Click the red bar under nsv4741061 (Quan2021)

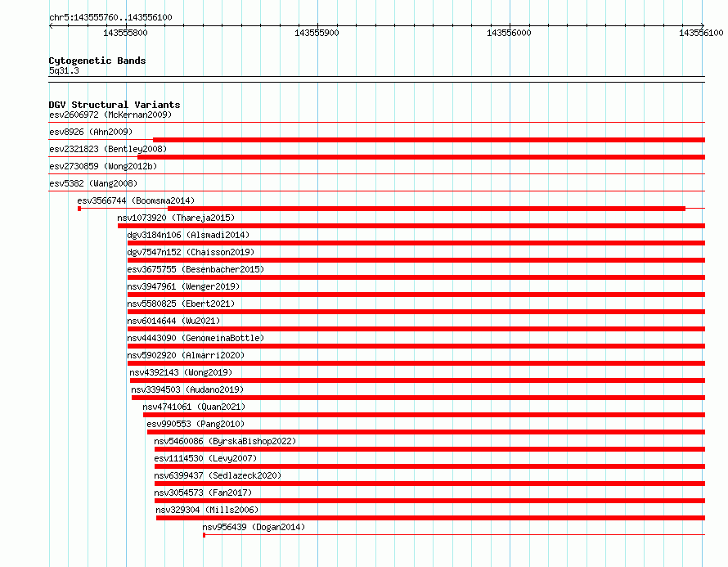tap(424, 415)
